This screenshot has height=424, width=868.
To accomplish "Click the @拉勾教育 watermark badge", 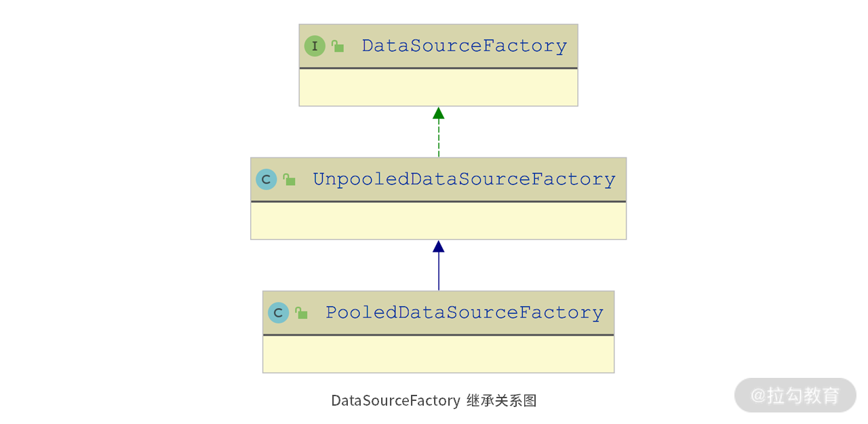I will [795, 396].
